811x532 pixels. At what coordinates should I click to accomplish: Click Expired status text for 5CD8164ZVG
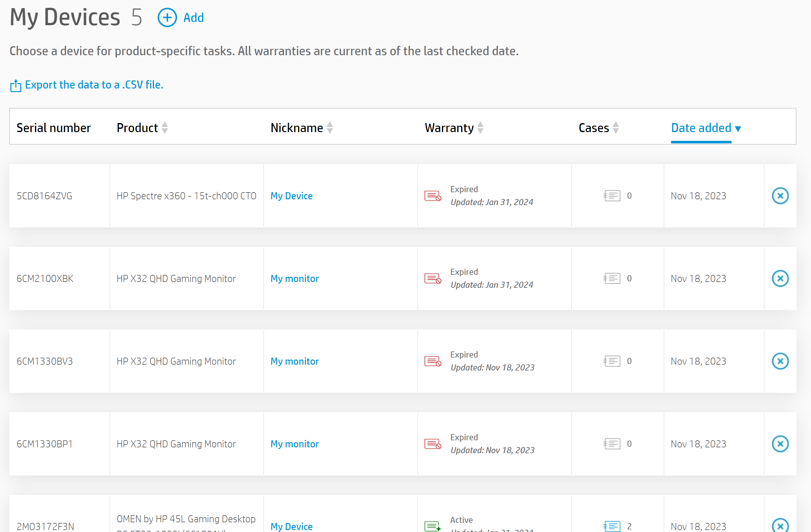464,189
